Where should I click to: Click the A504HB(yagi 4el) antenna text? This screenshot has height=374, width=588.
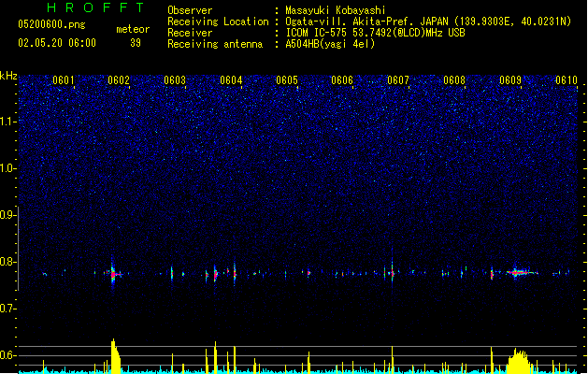coord(330,44)
